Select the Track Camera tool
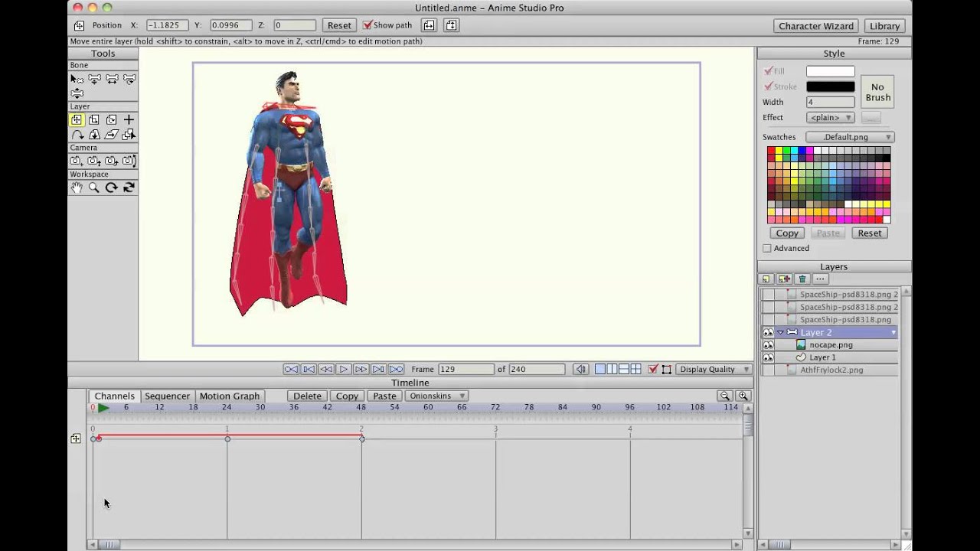Viewport: 980px width, 551px height. point(77,161)
